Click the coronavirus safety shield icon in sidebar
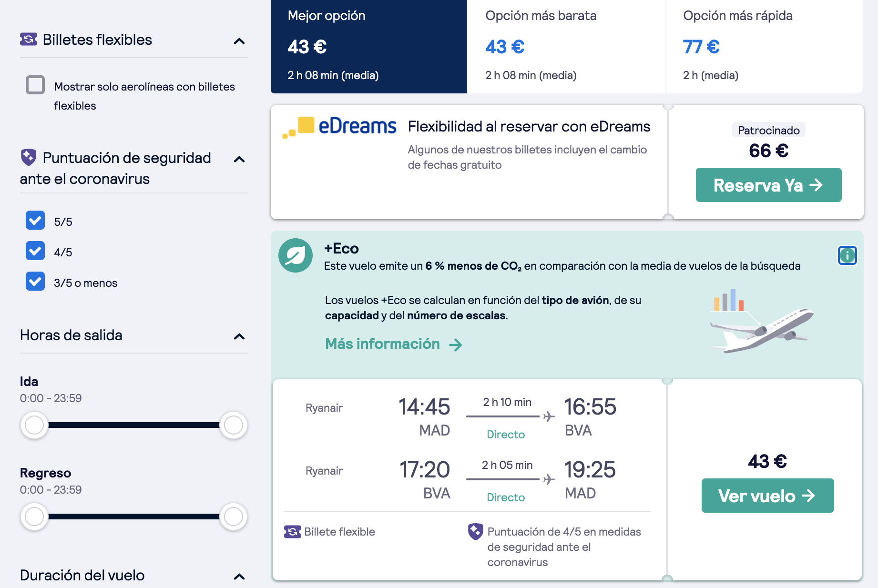This screenshot has width=878, height=588. pos(29,157)
